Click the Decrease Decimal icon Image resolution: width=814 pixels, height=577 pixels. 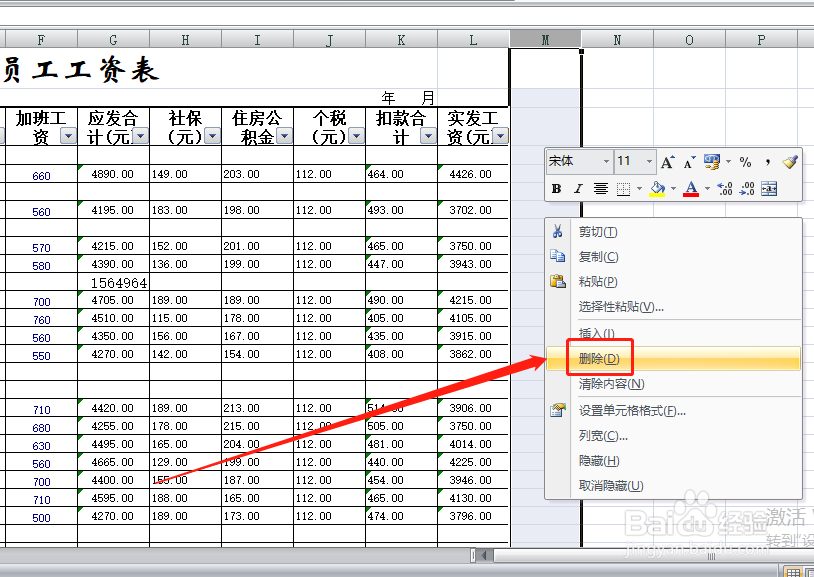coord(747,187)
